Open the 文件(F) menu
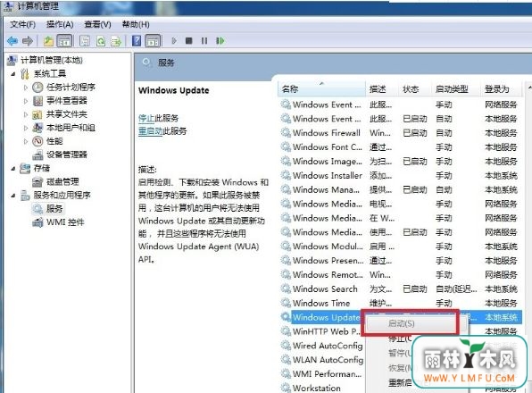Screen dimensions: 532x393 (22, 24)
